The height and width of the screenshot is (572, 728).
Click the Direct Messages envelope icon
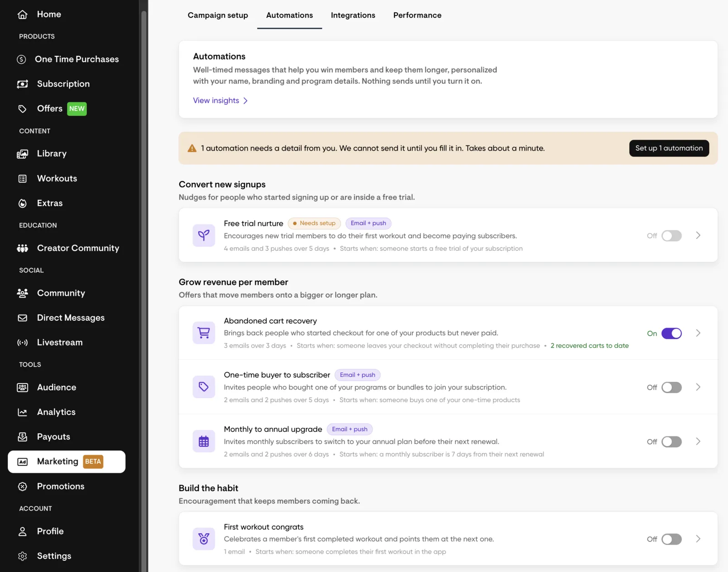click(22, 318)
